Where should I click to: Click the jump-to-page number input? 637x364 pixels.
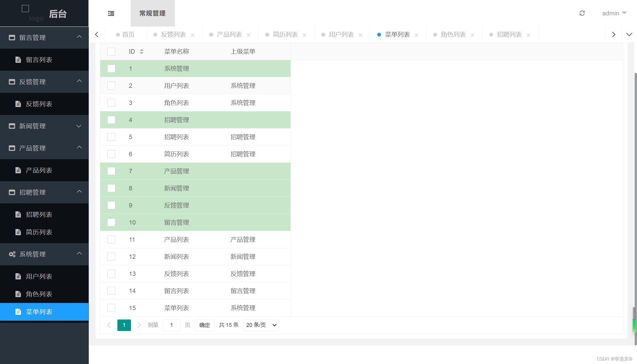(x=171, y=325)
